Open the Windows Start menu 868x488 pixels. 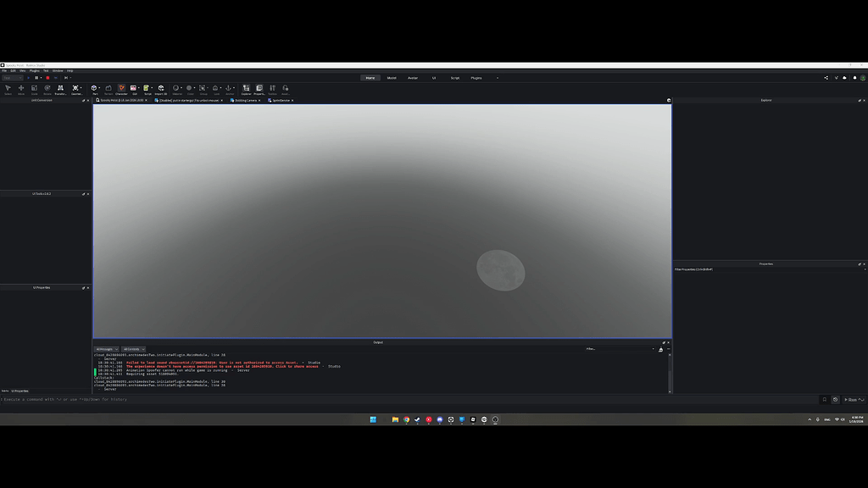(373, 419)
